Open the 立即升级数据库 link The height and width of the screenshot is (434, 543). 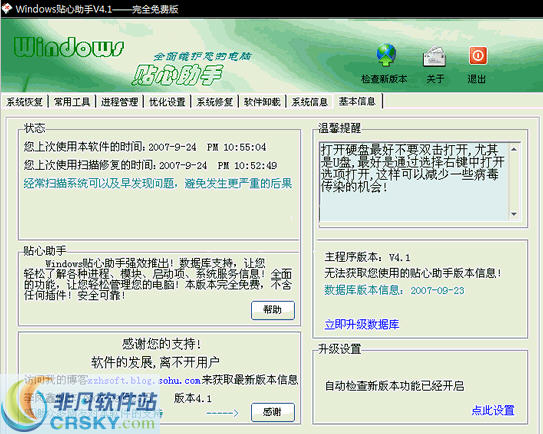pos(362,324)
